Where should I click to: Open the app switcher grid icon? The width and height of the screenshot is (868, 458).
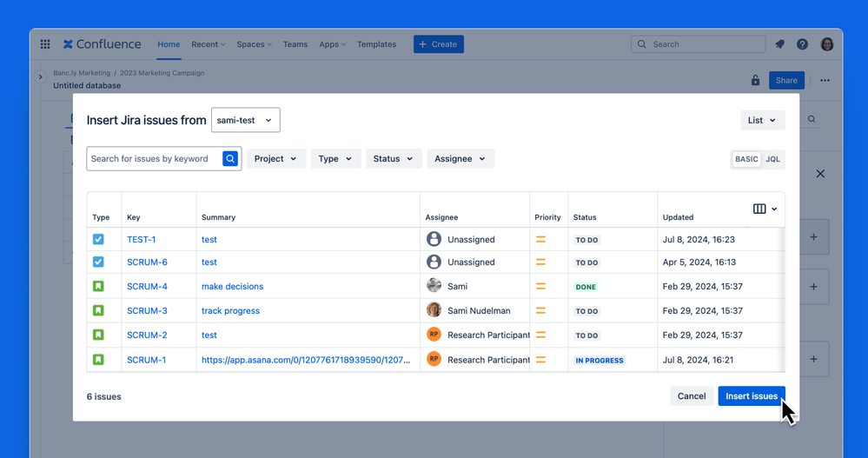click(x=45, y=44)
